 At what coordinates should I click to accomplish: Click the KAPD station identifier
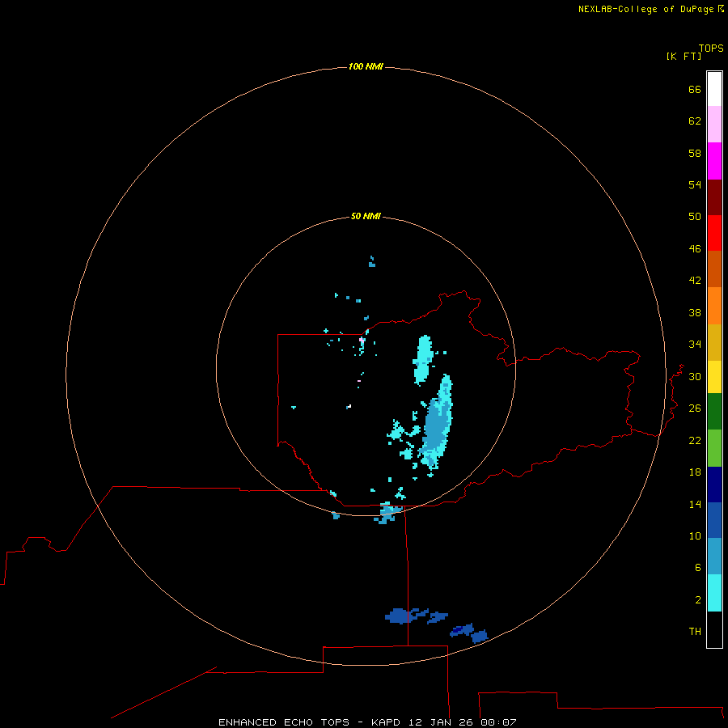[385, 722]
